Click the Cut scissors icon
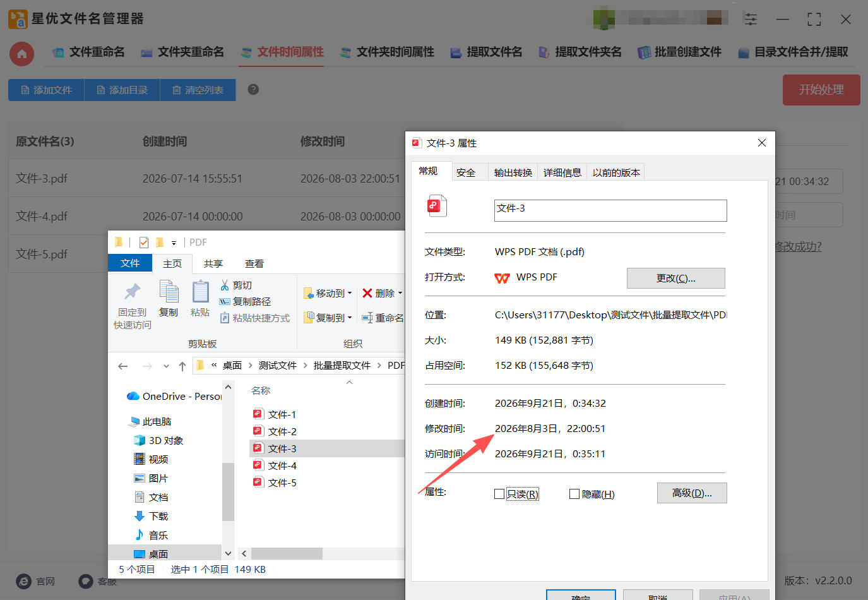The image size is (868, 600). point(225,285)
